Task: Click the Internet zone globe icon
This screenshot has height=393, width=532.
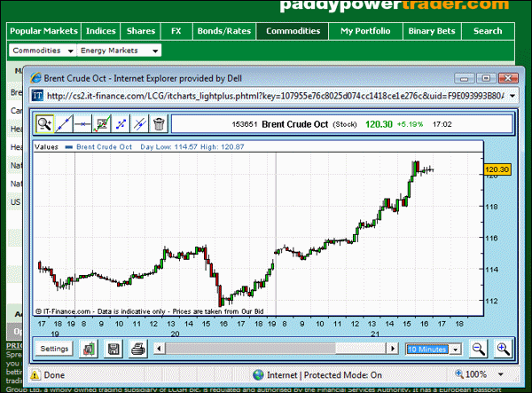Action: coord(259,375)
